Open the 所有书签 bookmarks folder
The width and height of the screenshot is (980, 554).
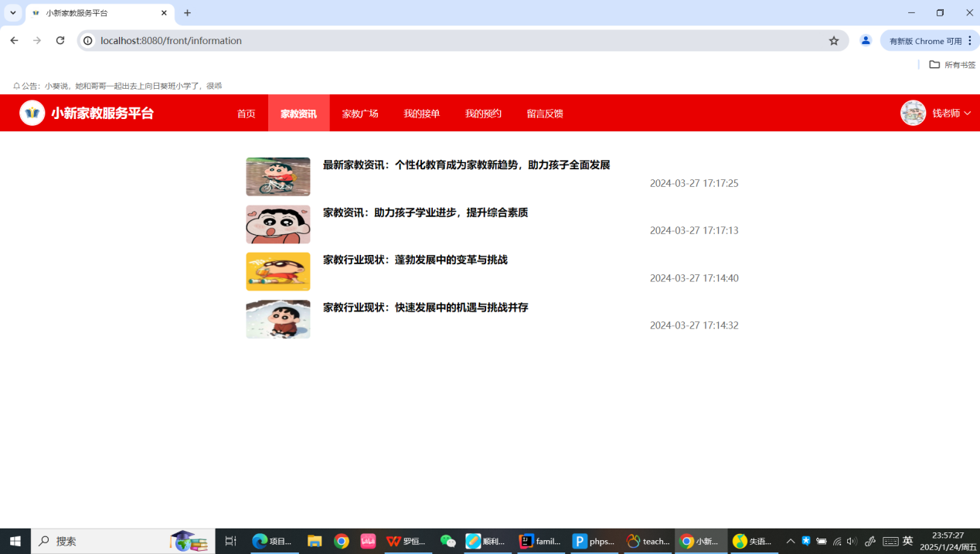pyautogui.click(x=952, y=65)
